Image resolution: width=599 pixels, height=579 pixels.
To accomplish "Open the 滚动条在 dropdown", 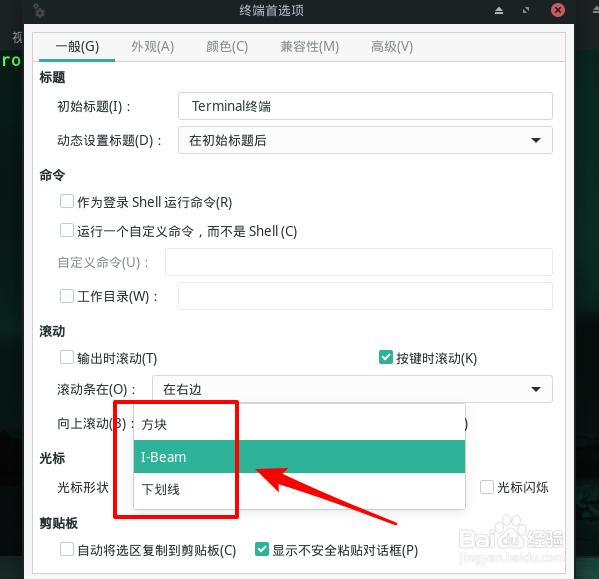I will [x=352, y=389].
